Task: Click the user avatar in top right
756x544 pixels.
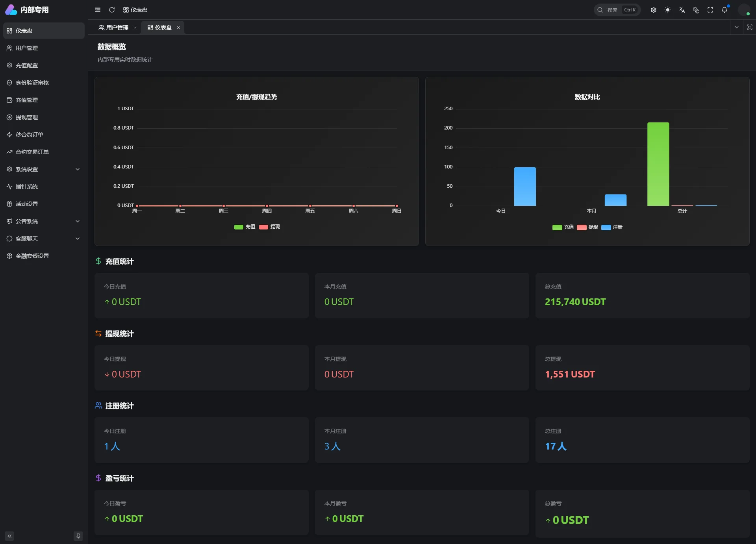Action: 743,10
